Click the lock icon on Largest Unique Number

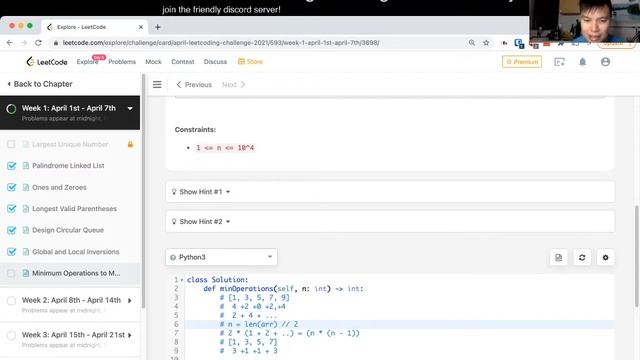130,144
